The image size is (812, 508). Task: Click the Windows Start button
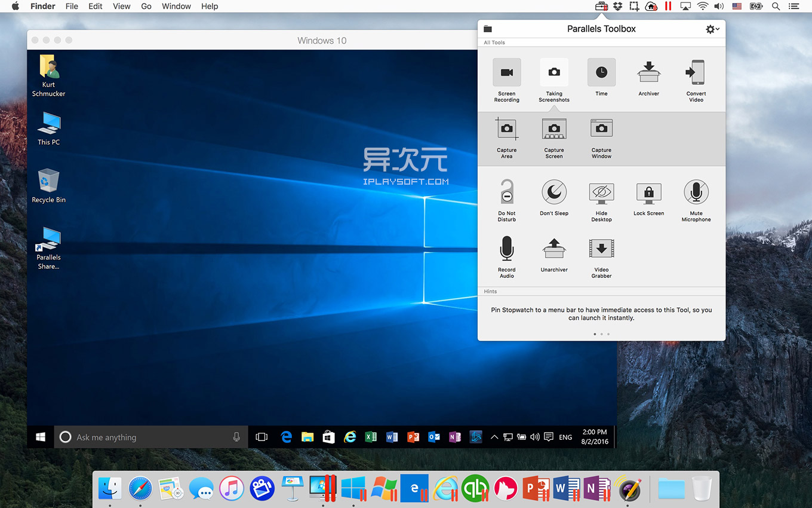41,437
